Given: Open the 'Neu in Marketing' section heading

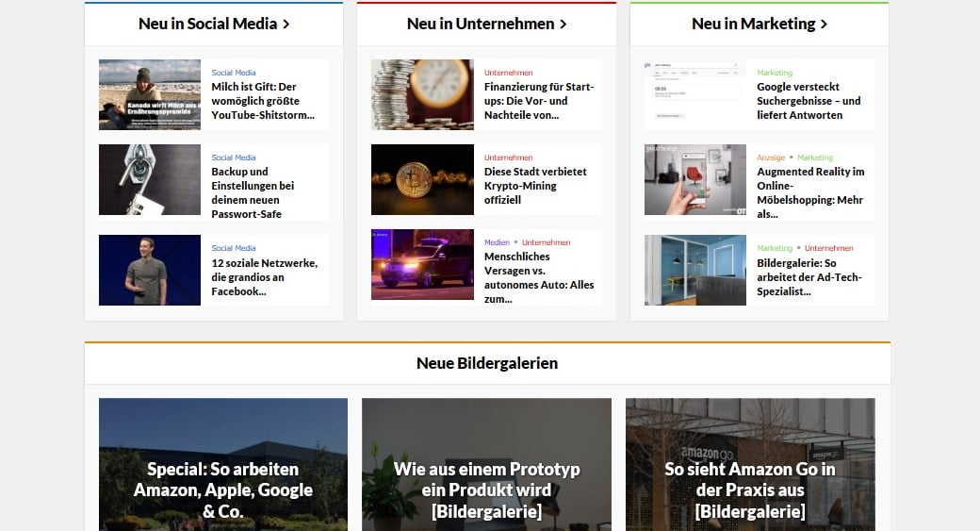Looking at the screenshot, I should tap(759, 24).
